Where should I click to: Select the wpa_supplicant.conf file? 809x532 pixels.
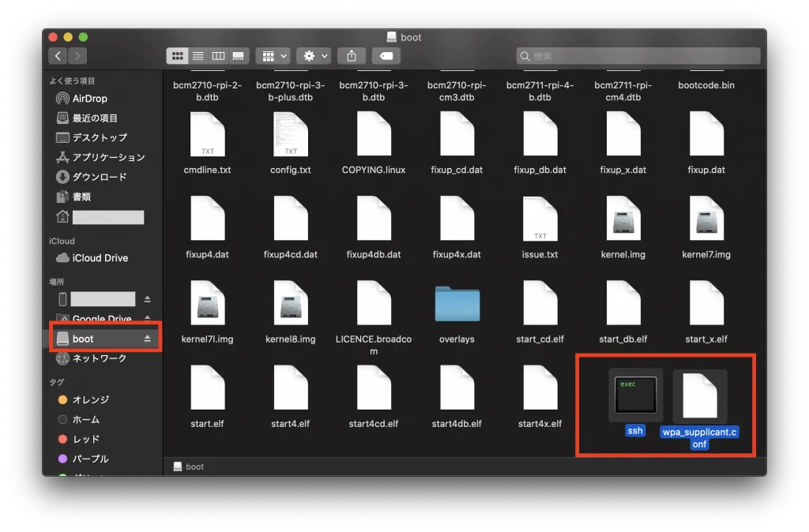[x=699, y=395]
